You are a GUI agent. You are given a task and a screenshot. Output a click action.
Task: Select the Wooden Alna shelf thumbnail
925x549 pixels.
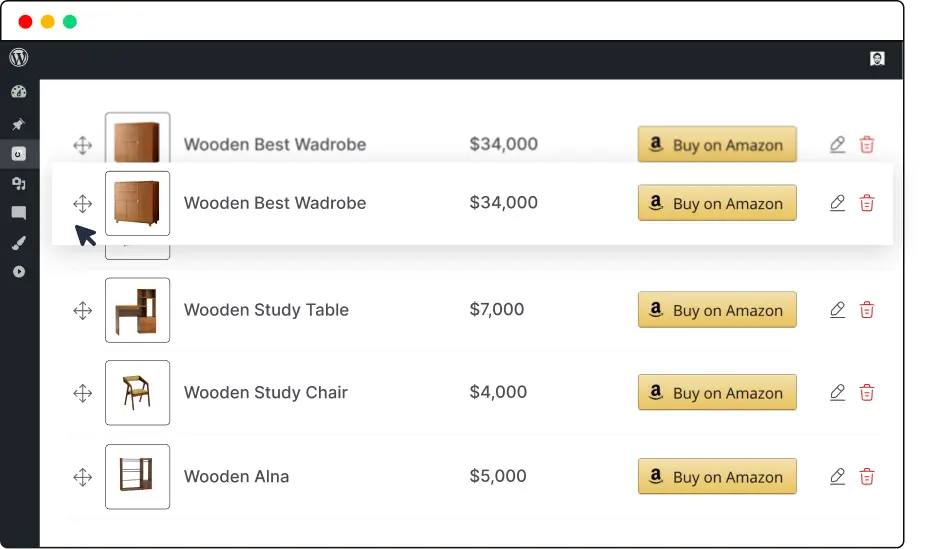[137, 476]
